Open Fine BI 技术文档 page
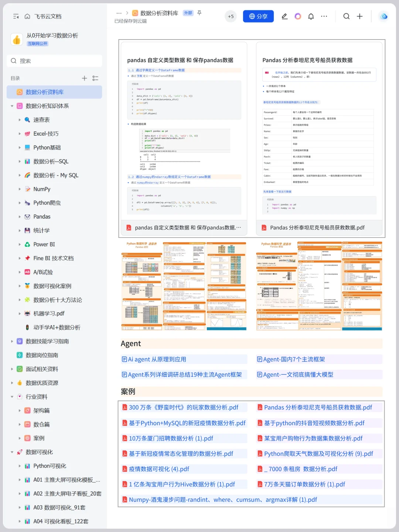 click(53, 258)
